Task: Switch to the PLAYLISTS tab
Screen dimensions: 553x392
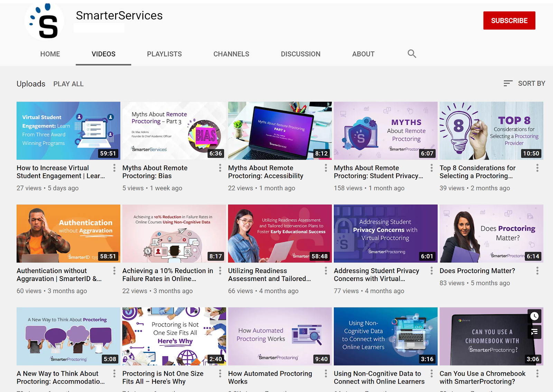Action: 165,54
